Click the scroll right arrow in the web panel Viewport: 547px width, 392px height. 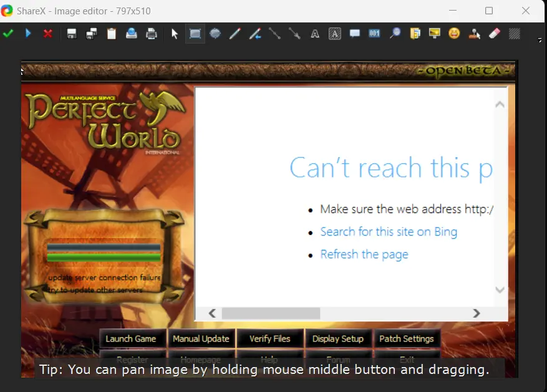pyautogui.click(x=476, y=313)
